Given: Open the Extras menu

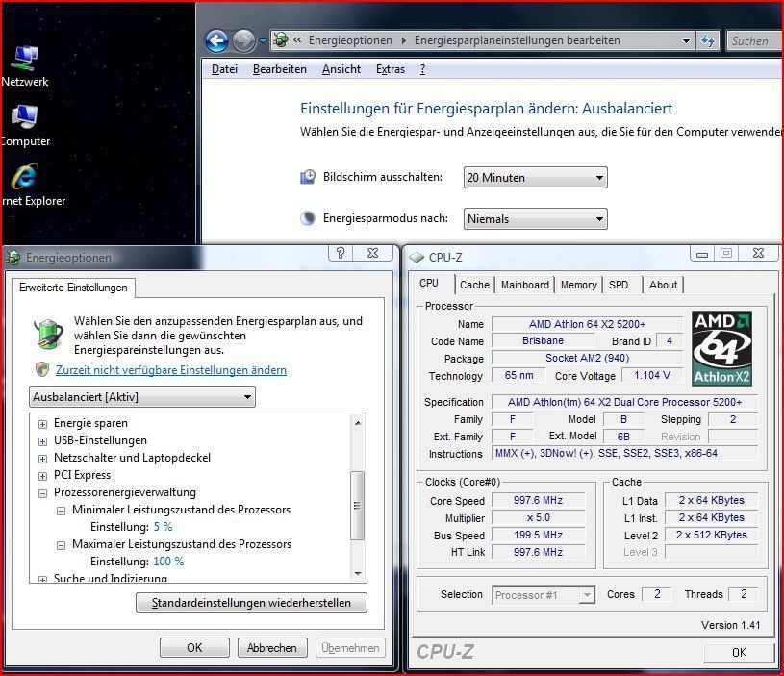Looking at the screenshot, I should pyautogui.click(x=390, y=69).
